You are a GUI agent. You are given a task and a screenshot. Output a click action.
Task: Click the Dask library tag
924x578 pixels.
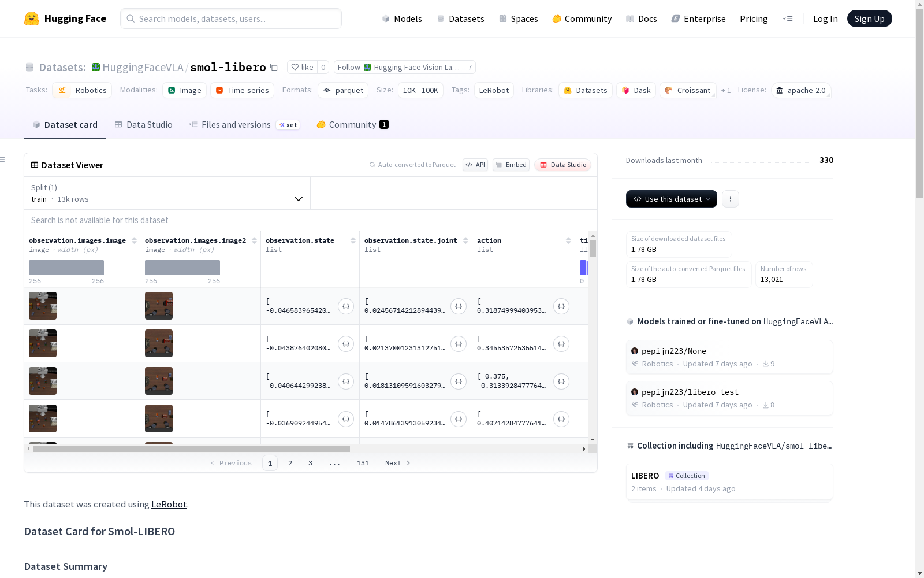(636, 90)
